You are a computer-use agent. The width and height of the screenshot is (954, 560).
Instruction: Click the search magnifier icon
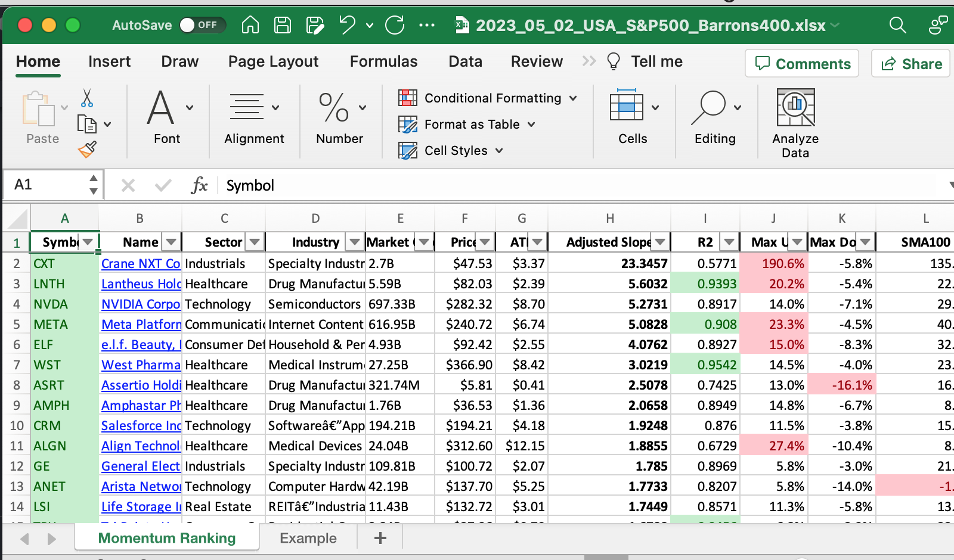[x=897, y=25]
